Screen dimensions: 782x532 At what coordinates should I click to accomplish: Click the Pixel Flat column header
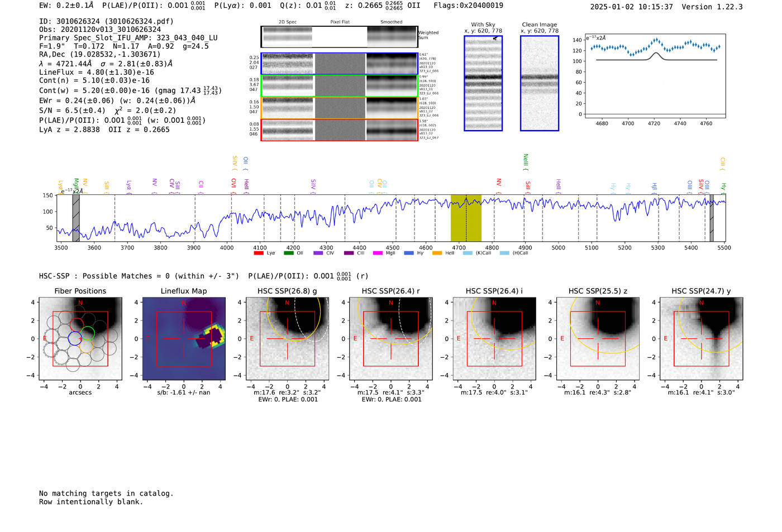[x=340, y=22]
